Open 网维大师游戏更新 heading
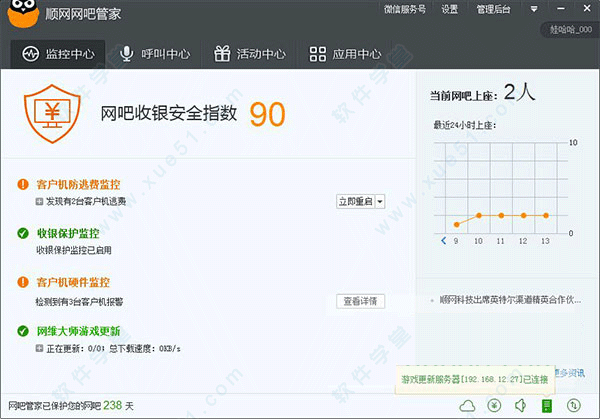600x419 pixels. (78, 331)
